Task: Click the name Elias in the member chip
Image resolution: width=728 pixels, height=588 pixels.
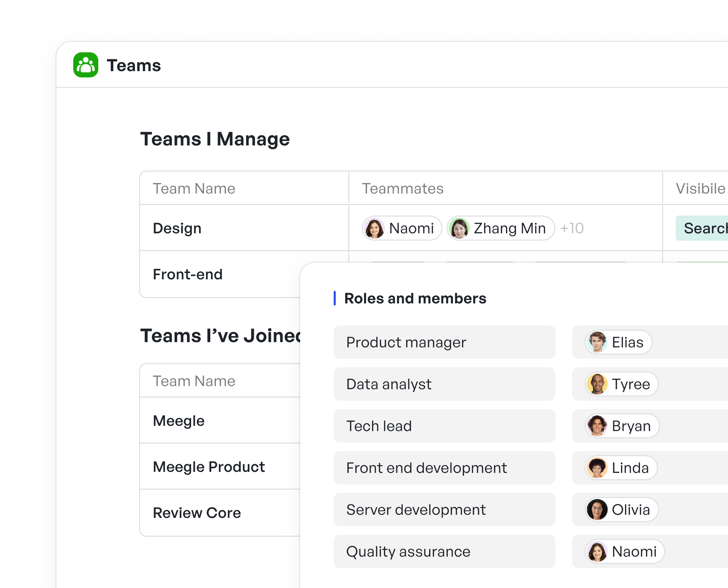Action: (x=628, y=342)
